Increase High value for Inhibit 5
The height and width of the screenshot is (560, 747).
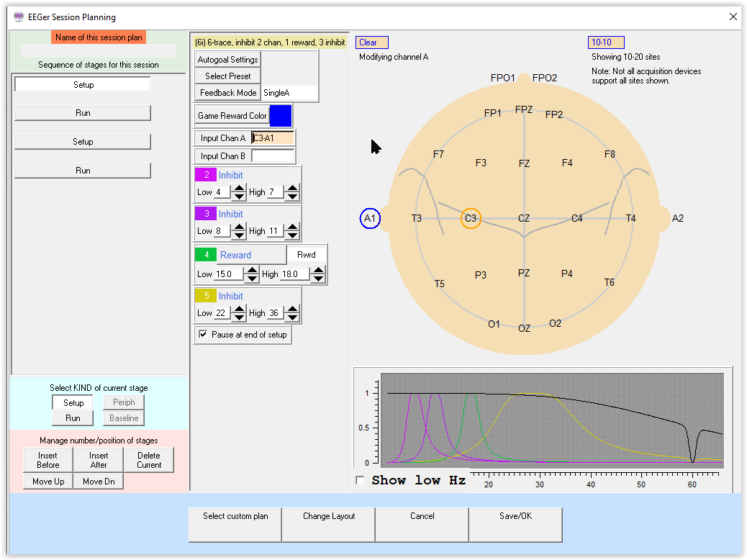click(292, 309)
